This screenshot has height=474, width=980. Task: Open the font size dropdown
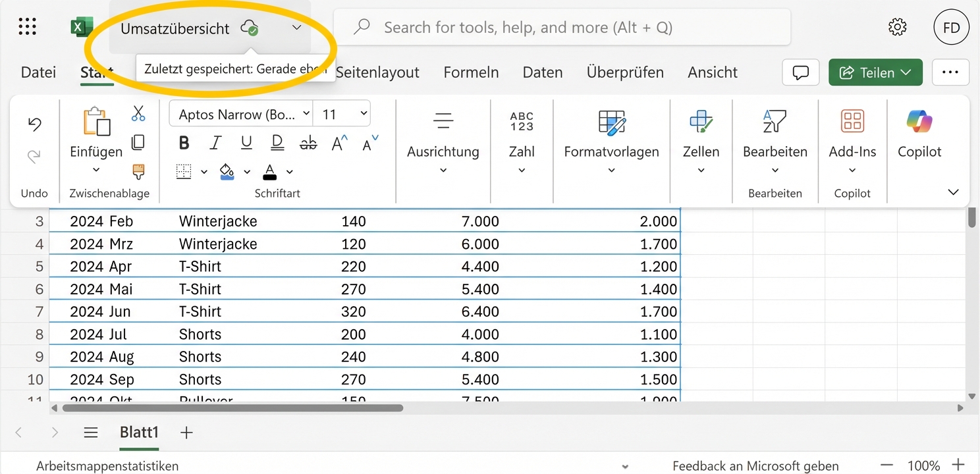342,113
